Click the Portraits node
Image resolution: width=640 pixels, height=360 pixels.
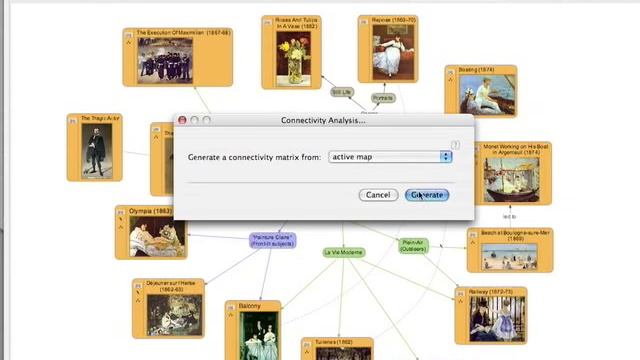(x=383, y=98)
